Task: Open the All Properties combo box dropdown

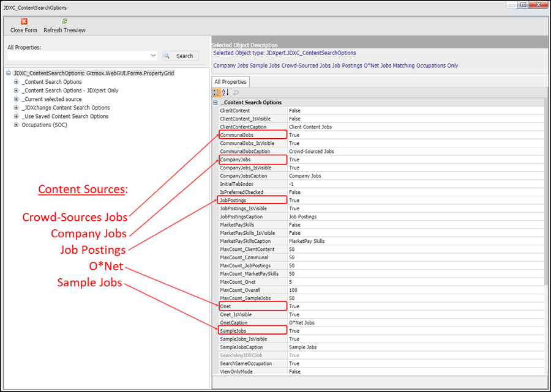Action: pos(153,56)
